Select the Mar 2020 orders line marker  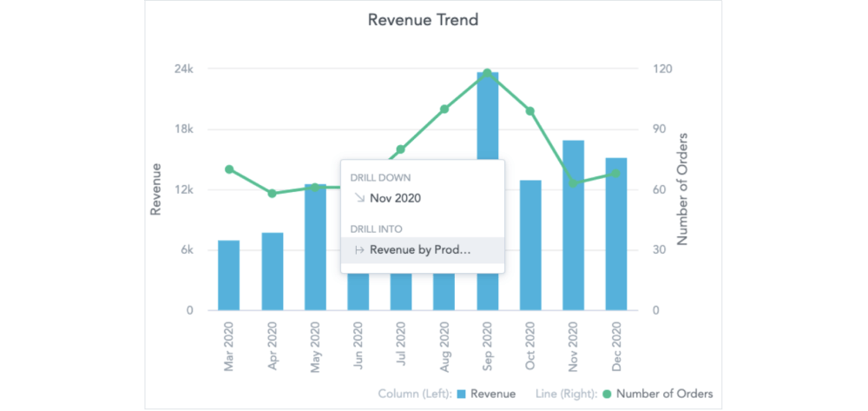click(229, 169)
